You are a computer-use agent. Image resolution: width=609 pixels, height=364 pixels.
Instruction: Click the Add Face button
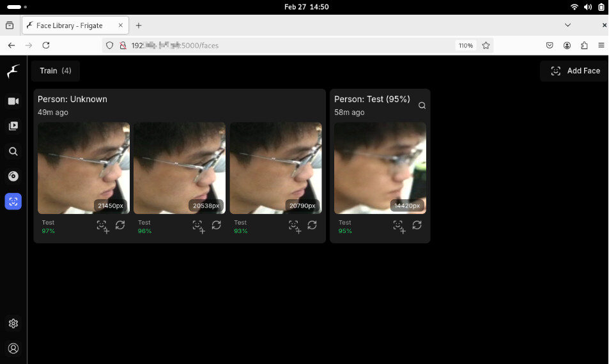575,71
